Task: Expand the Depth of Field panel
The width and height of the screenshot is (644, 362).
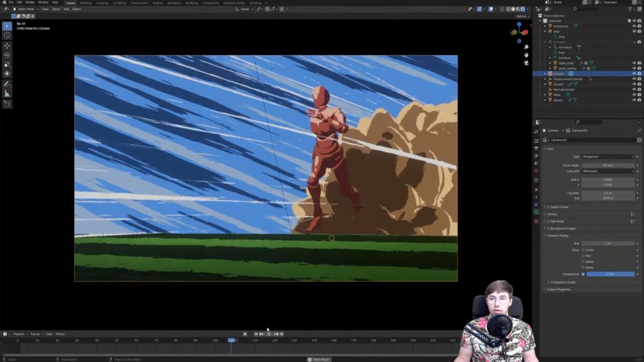Action: coord(560,207)
